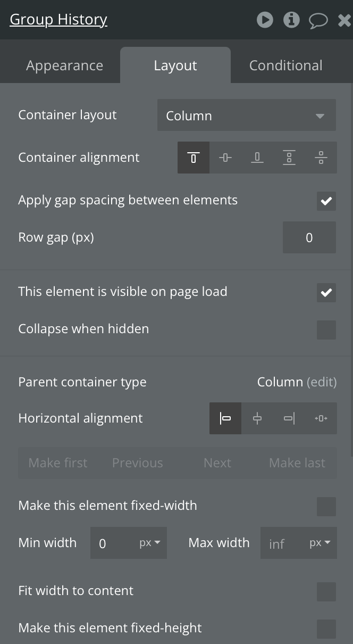Disable gap spacing between elements checkbox

click(x=326, y=201)
